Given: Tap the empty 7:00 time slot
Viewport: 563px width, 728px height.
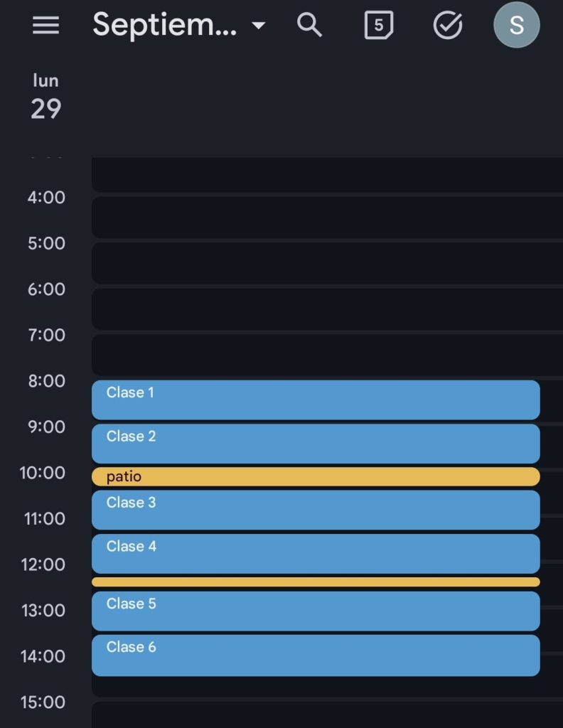Looking at the screenshot, I should pos(316,355).
